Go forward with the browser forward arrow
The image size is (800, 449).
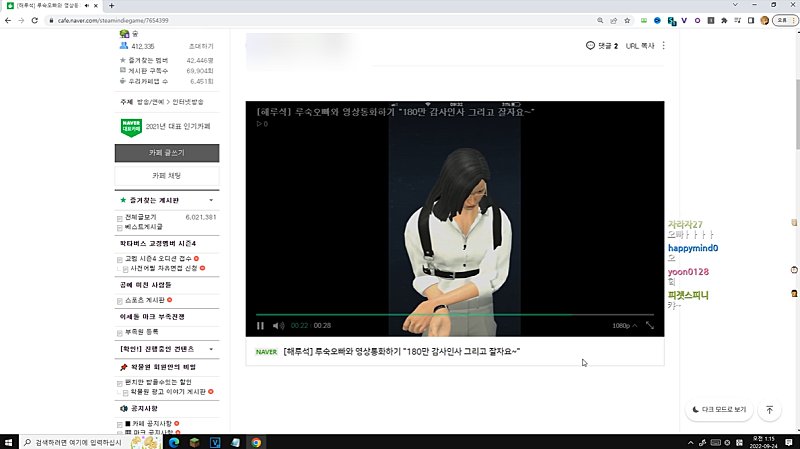[21, 20]
